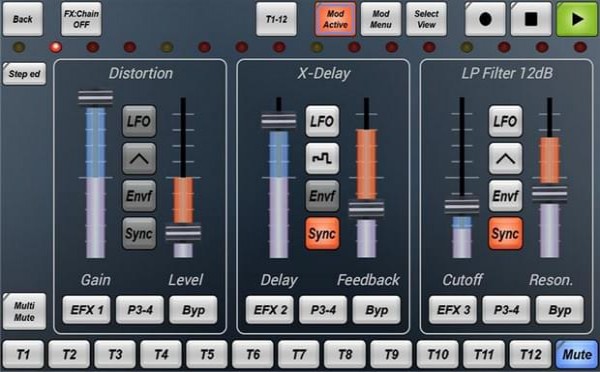This screenshot has height=372, width=600.
Task: Click the triangle wave icon in LP Filter
Action: tap(505, 158)
